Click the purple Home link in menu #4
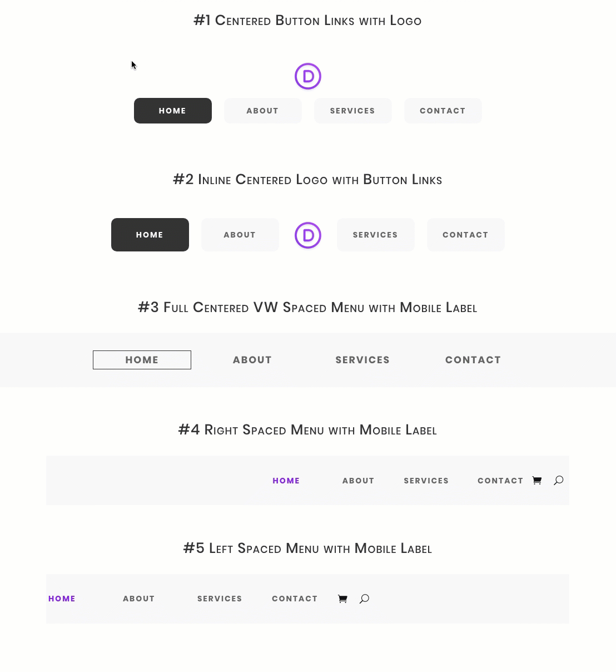The width and height of the screenshot is (616, 672). (x=286, y=481)
